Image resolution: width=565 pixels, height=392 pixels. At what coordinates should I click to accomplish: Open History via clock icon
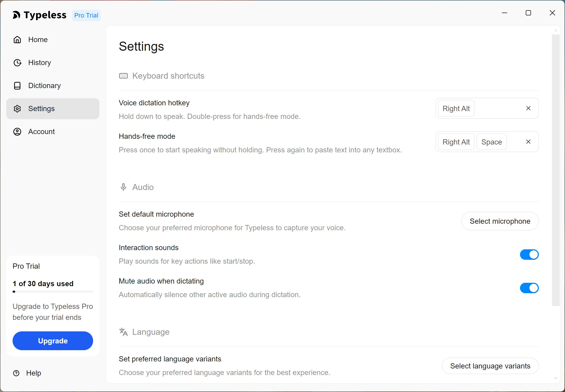17,63
